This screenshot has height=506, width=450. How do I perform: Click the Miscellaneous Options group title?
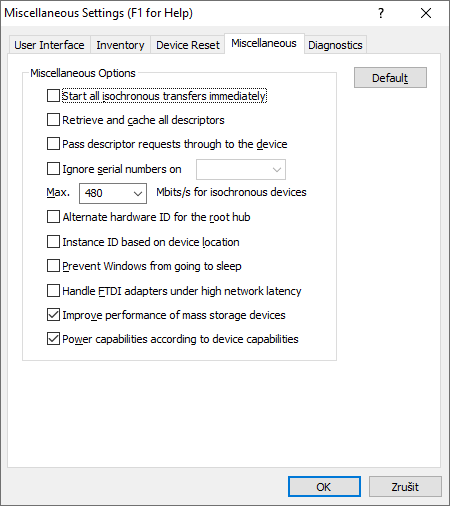click(83, 73)
